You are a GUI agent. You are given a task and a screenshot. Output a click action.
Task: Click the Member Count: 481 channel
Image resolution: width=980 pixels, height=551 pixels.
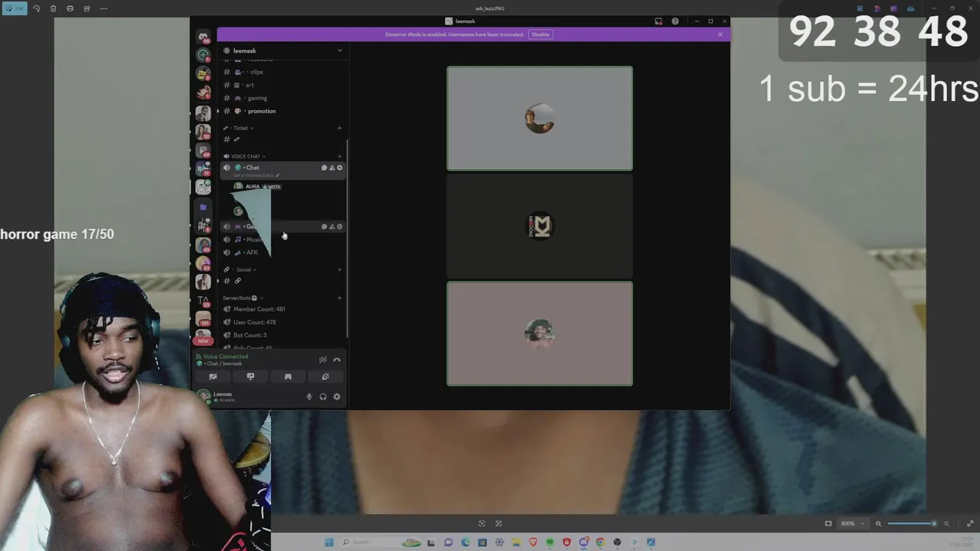tap(259, 309)
